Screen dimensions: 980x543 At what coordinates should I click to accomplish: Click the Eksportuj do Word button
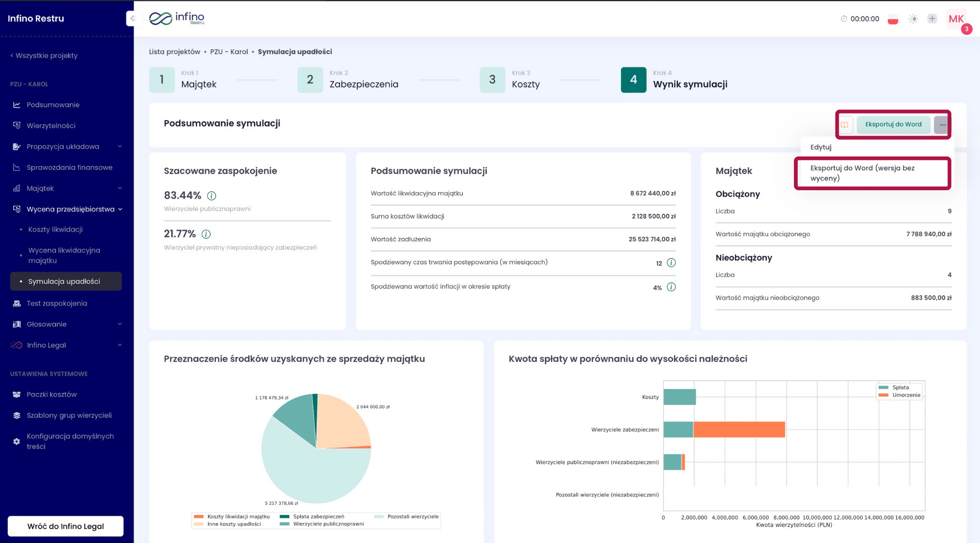tap(893, 124)
